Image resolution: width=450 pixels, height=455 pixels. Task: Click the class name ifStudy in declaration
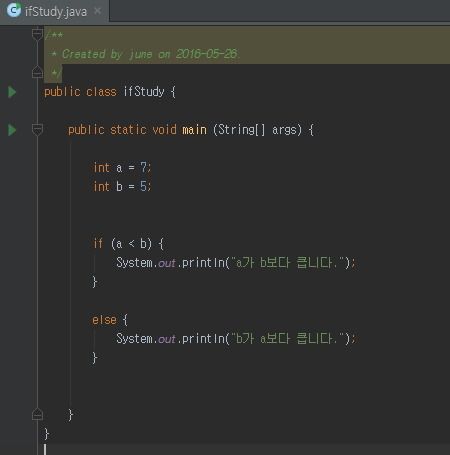click(x=144, y=92)
